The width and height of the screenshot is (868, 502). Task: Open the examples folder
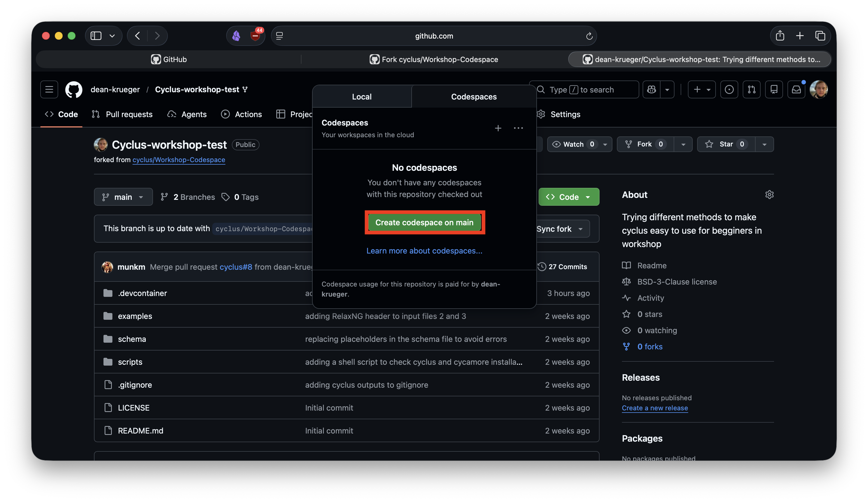point(135,316)
